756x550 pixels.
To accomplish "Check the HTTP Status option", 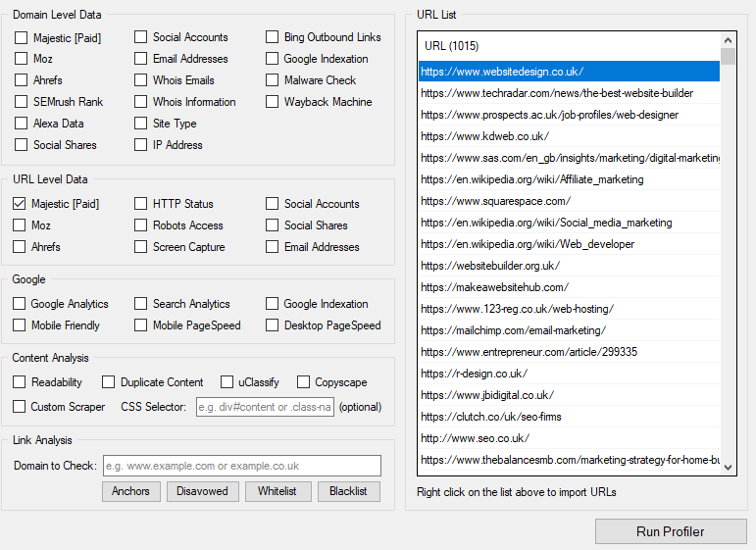I will coord(141,203).
